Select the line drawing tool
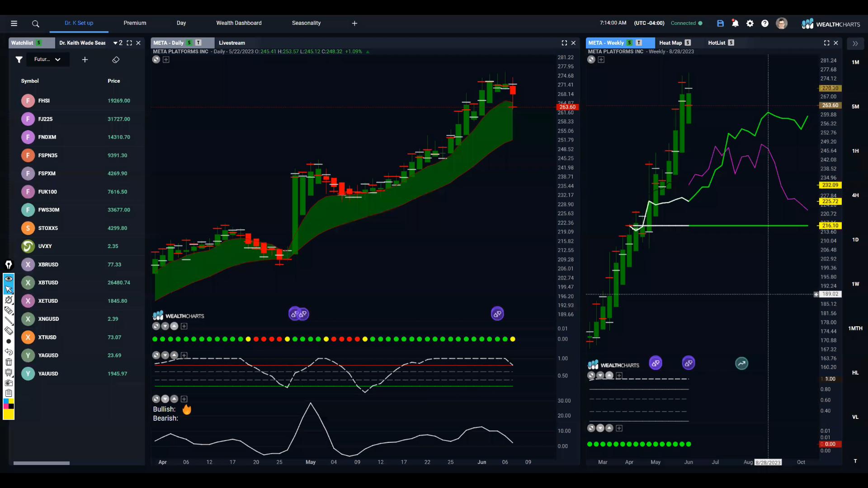Viewport: 868px width, 488px height. pos(9,321)
